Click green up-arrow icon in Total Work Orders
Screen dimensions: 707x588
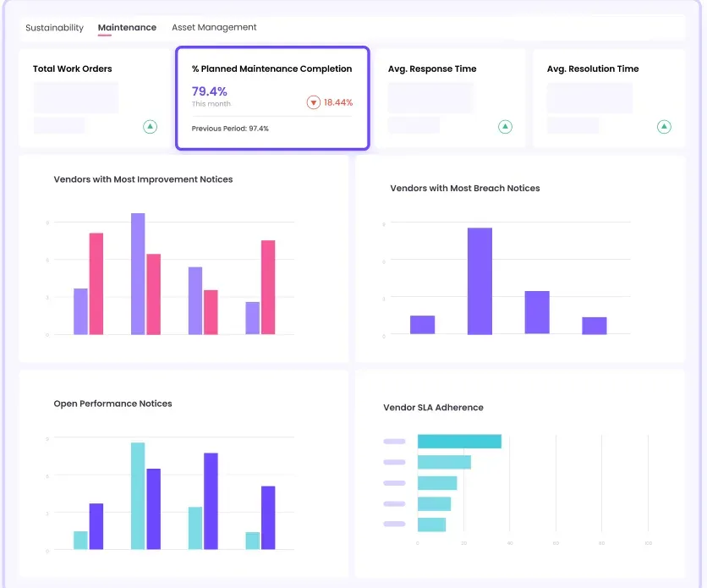coord(150,127)
